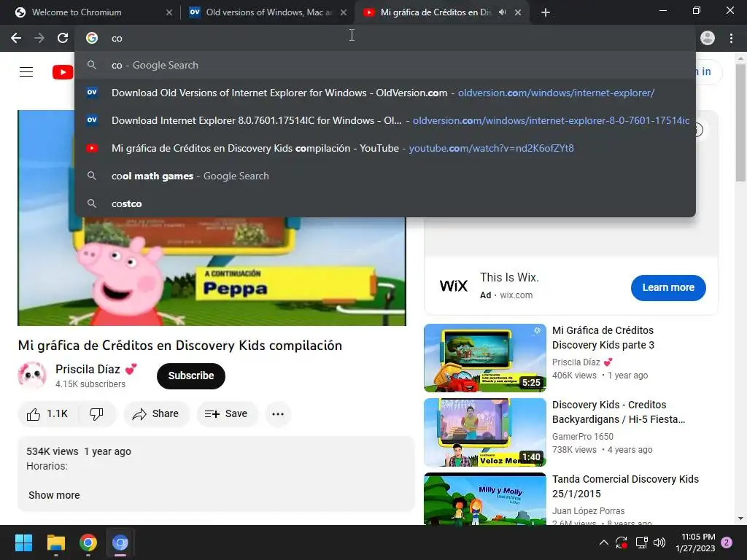Viewport: 747px width, 560px height.
Task: Click the Wix logo in the ad
Action: click(454, 286)
